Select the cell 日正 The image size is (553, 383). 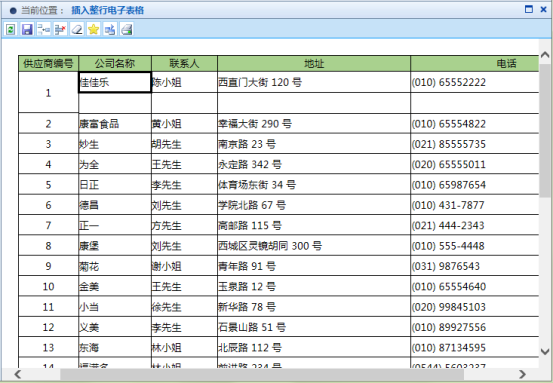click(x=115, y=184)
